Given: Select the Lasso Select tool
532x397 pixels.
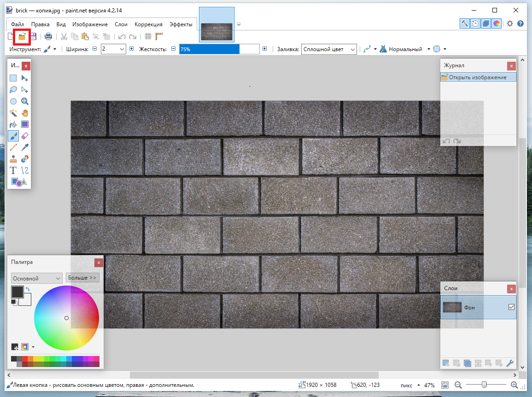Looking at the screenshot, I should pyautogui.click(x=13, y=90).
